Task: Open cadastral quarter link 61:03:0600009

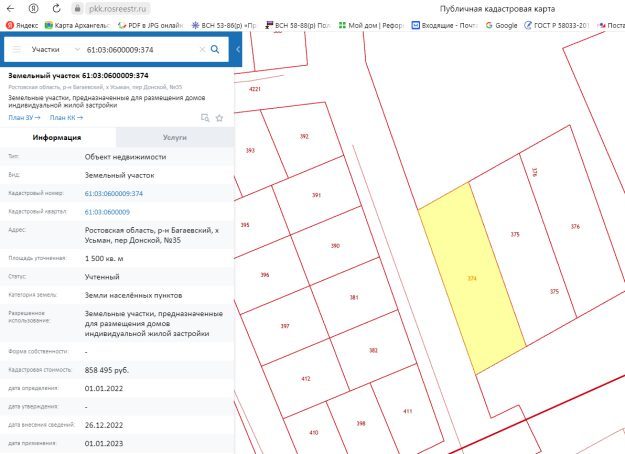Action: (x=107, y=212)
